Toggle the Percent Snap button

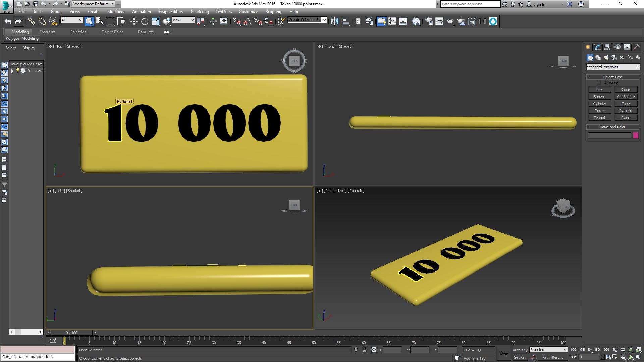point(258,21)
